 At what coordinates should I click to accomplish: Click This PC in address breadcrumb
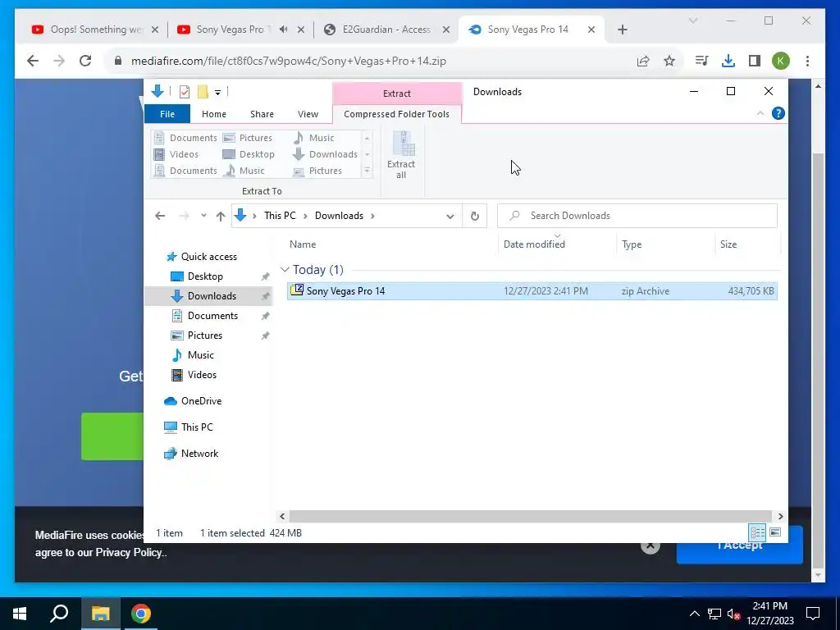pyautogui.click(x=280, y=216)
